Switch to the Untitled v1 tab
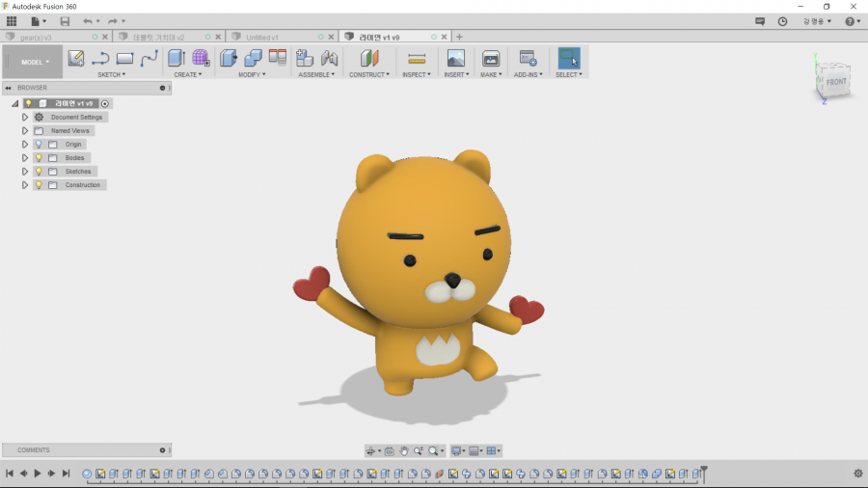 tap(261, 38)
